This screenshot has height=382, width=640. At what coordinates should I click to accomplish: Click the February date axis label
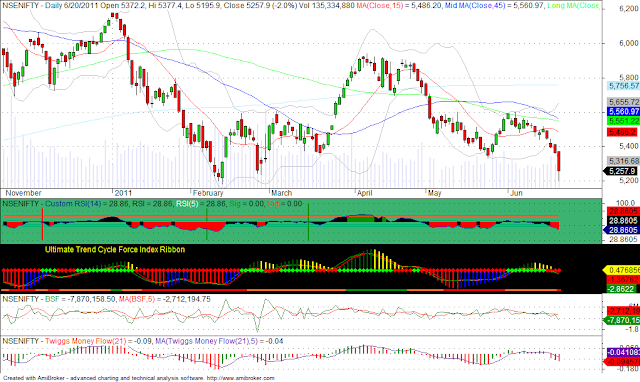(208, 193)
